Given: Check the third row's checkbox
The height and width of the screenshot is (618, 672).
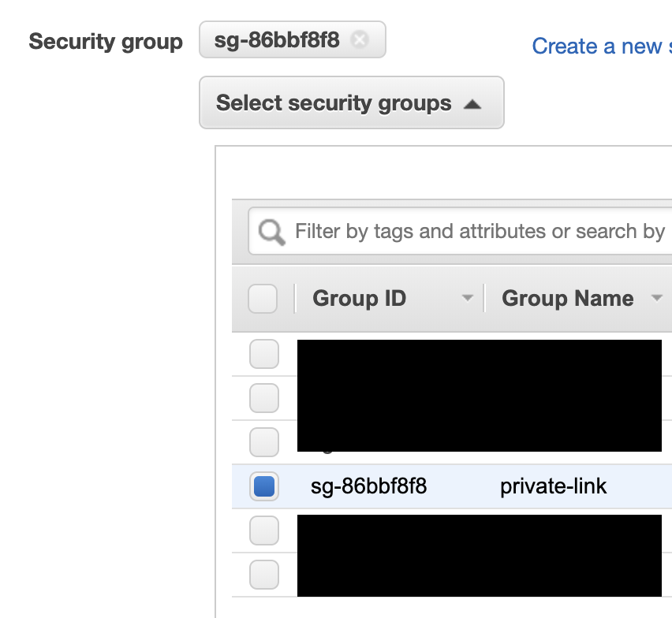Looking at the screenshot, I should click(x=264, y=442).
